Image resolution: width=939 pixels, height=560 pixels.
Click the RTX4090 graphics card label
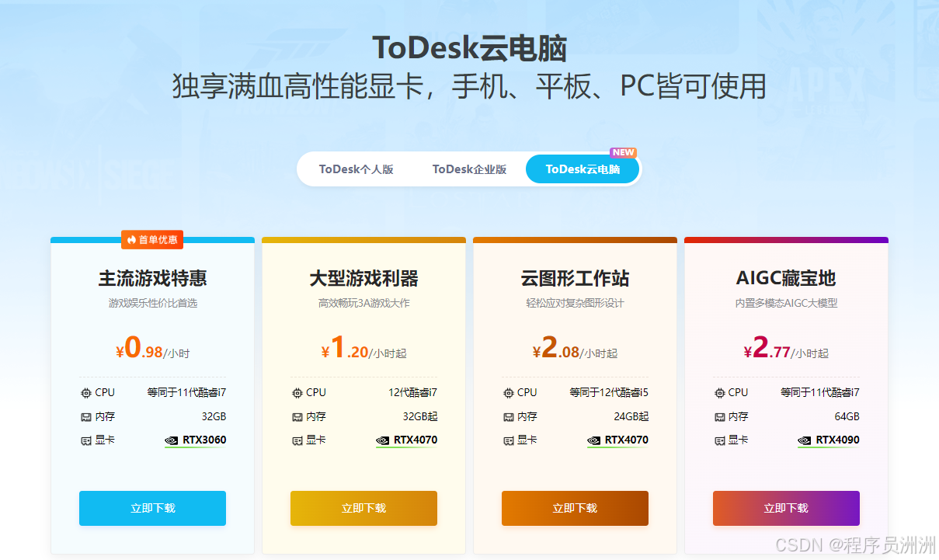tap(837, 440)
